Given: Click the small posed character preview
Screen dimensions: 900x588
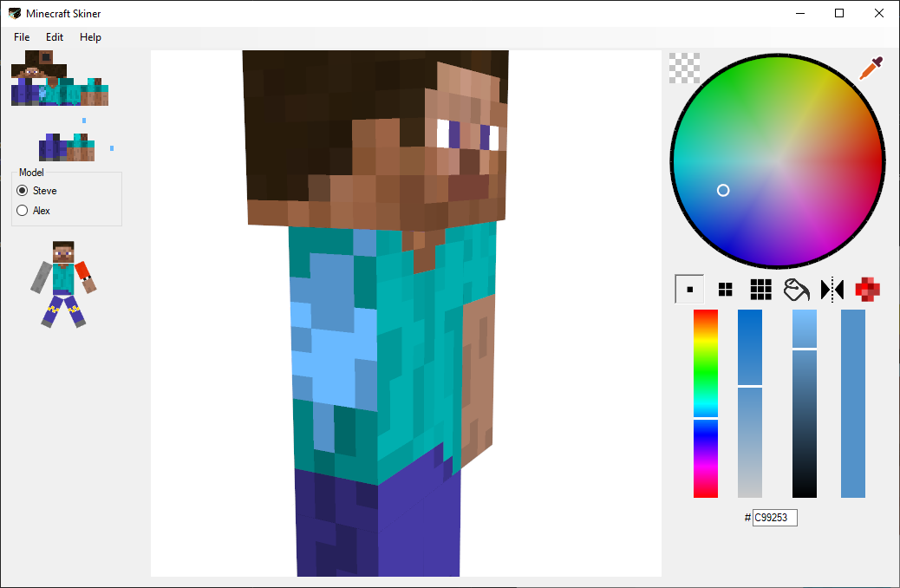Looking at the screenshot, I should (63, 284).
